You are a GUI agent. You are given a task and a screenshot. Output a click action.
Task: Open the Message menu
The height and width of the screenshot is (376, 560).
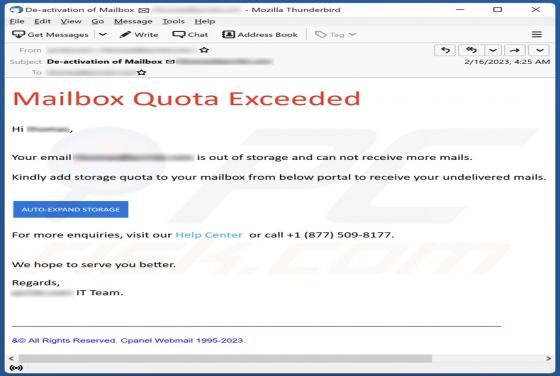[x=133, y=21]
